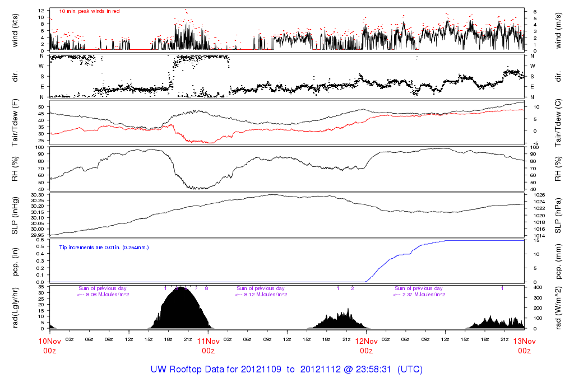Click the 'wind (m/s)' right axis label
The image size is (574, 392).
click(x=558, y=30)
